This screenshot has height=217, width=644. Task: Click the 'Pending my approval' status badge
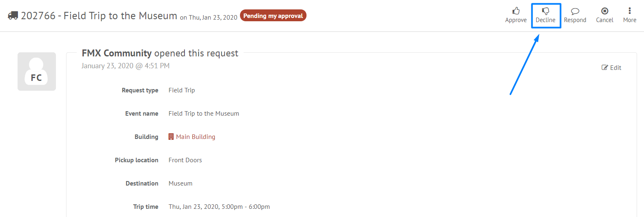[273, 16]
